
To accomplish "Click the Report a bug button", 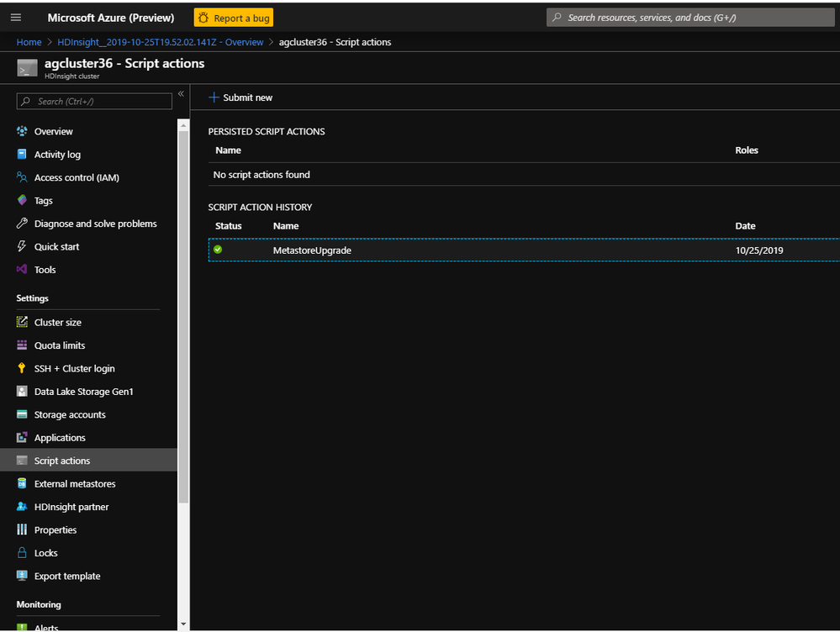I will pos(234,18).
